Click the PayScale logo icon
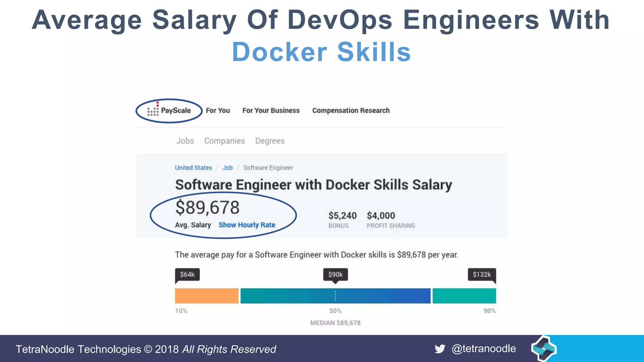Image resolution: width=644 pixels, height=362 pixels. [153, 110]
